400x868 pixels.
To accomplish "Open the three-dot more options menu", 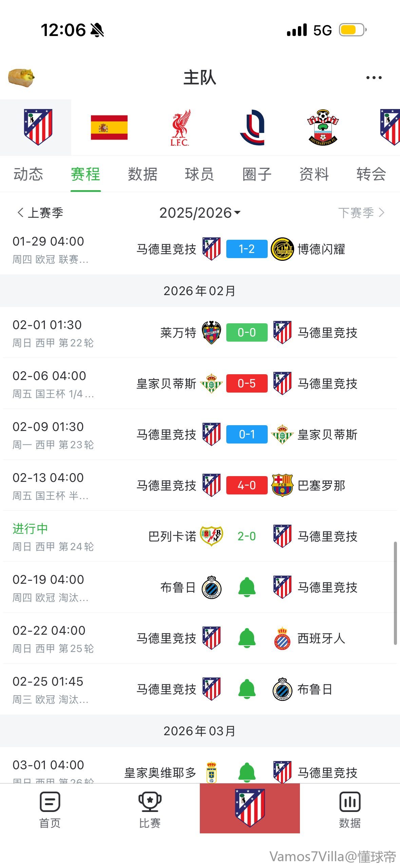I will [374, 78].
